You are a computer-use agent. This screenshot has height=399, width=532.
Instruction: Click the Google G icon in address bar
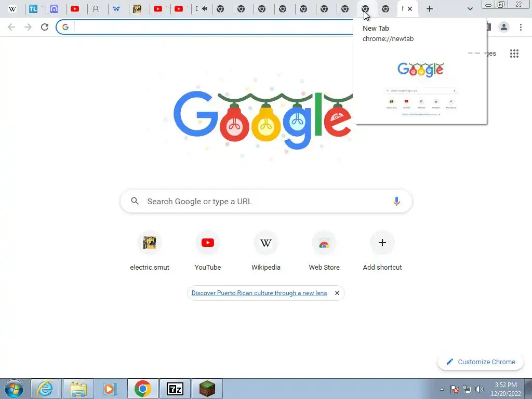(x=65, y=27)
